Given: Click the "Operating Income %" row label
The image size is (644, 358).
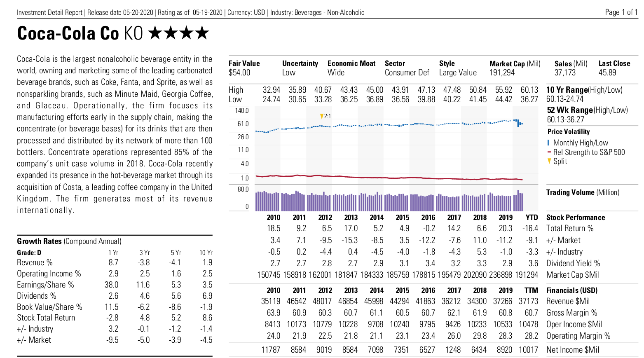Looking at the screenshot, I should 49,274.
